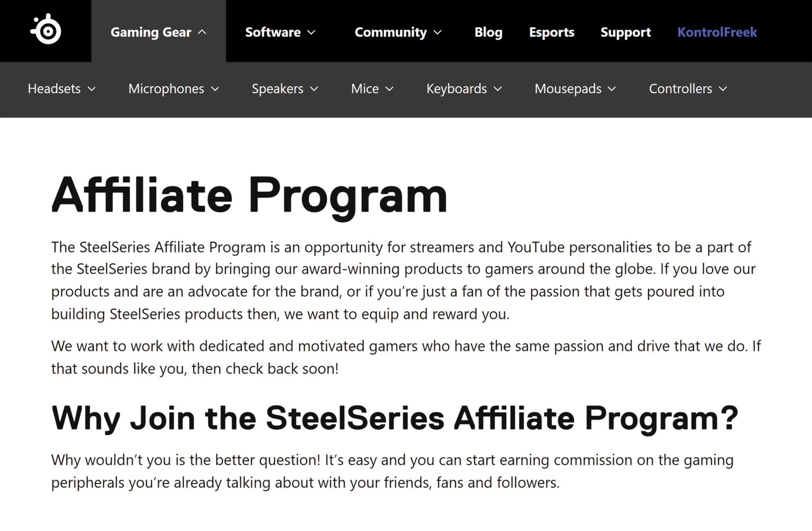The image size is (812, 531).
Task: Click the Software menu label
Action: [x=273, y=32]
